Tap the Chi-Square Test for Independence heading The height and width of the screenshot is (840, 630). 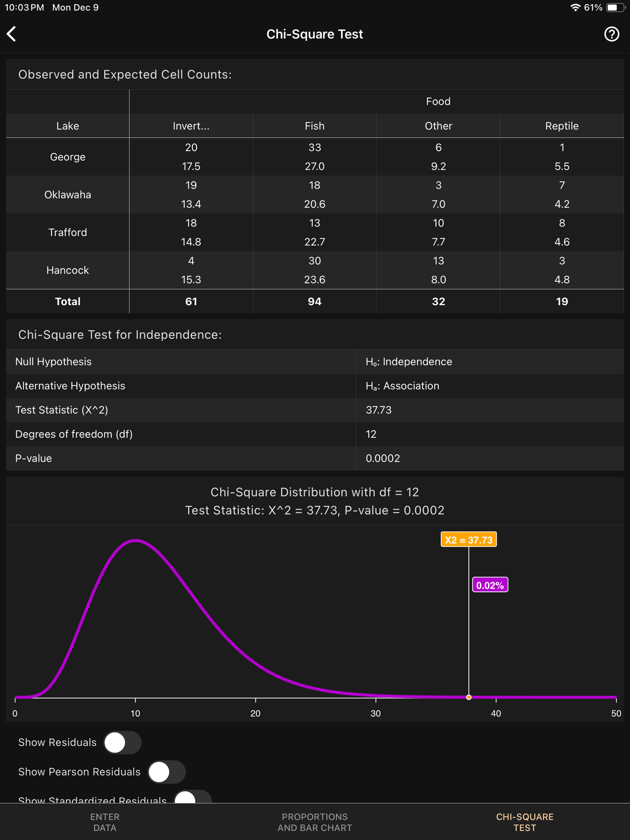pyautogui.click(x=120, y=335)
